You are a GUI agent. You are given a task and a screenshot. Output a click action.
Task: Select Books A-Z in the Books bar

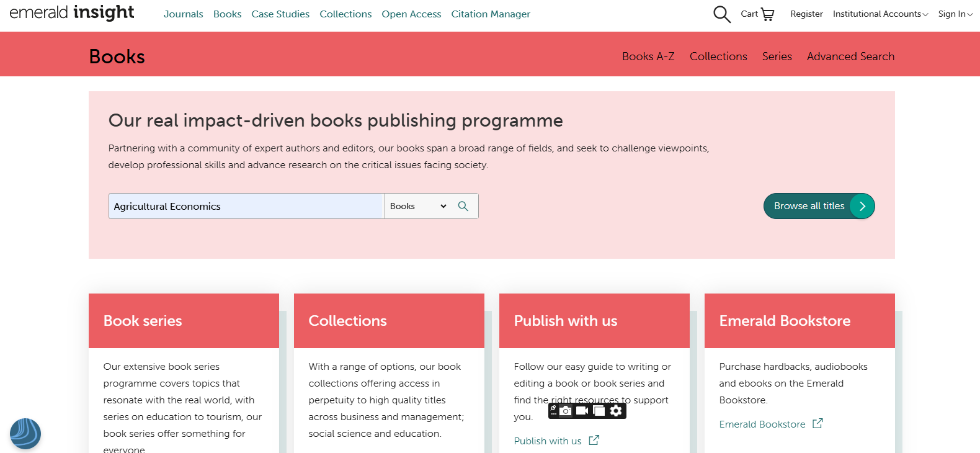648,56
